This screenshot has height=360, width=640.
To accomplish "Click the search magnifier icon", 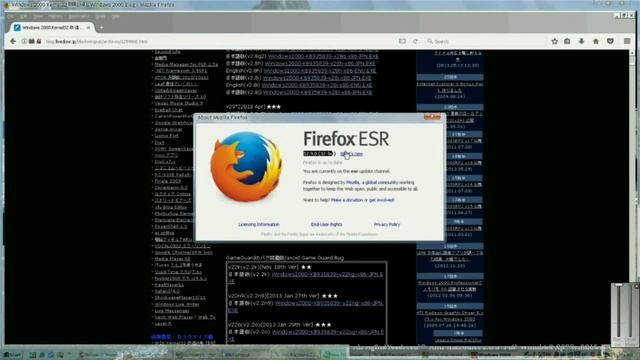I will [x=430, y=41].
